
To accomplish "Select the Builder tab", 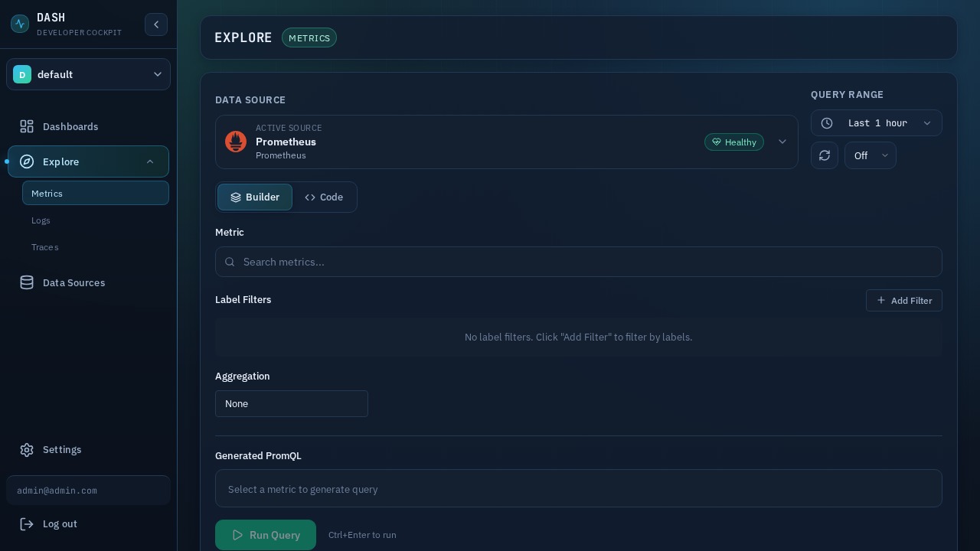I will [255, 197].
